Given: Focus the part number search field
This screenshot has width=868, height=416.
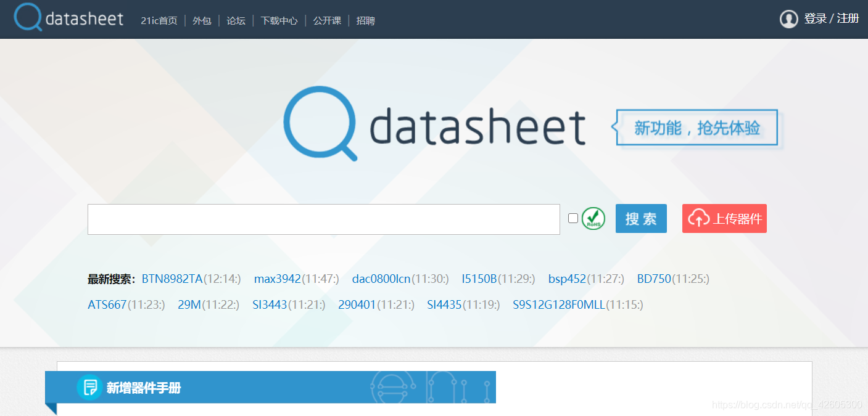Looking at the screenshot, I should coord(324,219).
